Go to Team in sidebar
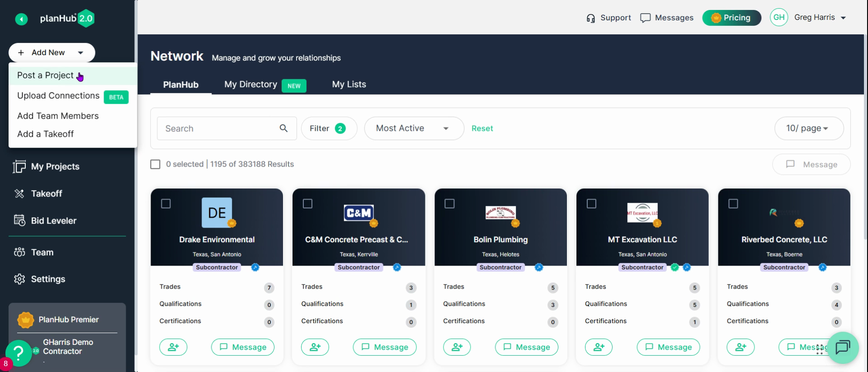The width and height of the screenshot is (868, 372). pyautogui.click(x=34, y=253)
